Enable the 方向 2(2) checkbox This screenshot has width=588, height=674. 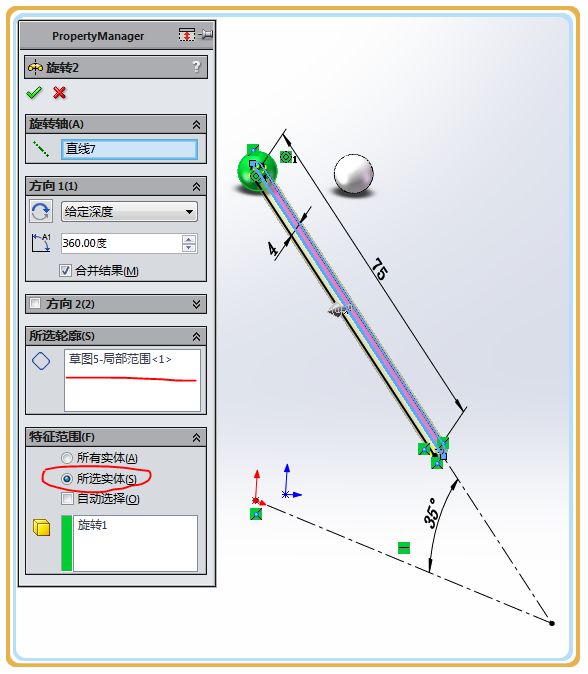pos(35,303)
